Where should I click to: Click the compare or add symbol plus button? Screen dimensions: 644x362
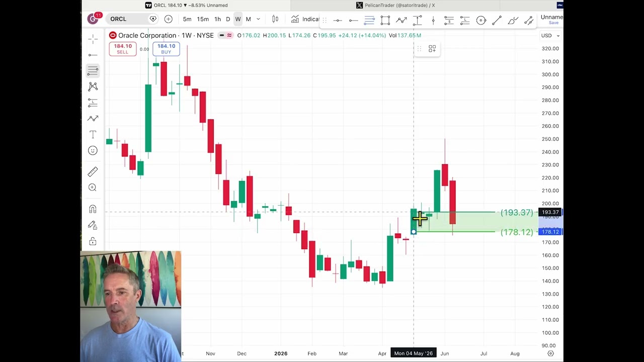point(169,19)
